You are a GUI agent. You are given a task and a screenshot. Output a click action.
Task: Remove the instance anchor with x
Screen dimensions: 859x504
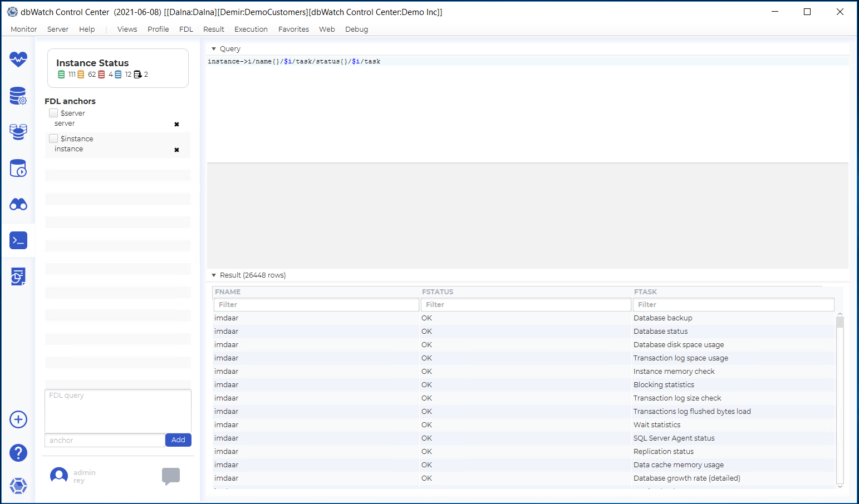point(176,150)
